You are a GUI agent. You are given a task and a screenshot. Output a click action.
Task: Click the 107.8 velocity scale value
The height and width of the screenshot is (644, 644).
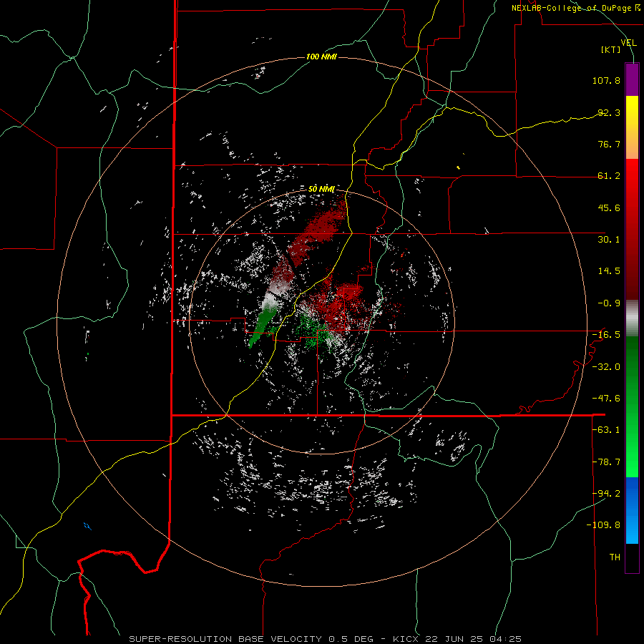606,80
